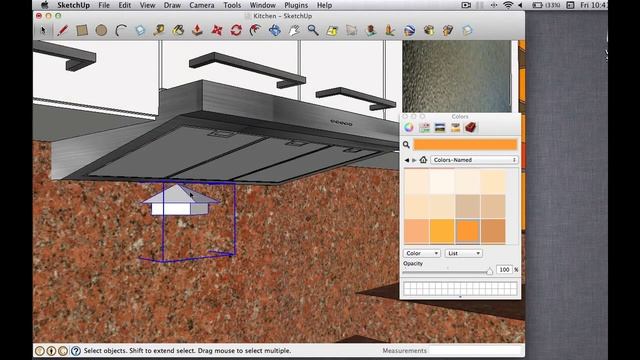Click the material preview thumbnail
The image size is (640, 360).
457,76
